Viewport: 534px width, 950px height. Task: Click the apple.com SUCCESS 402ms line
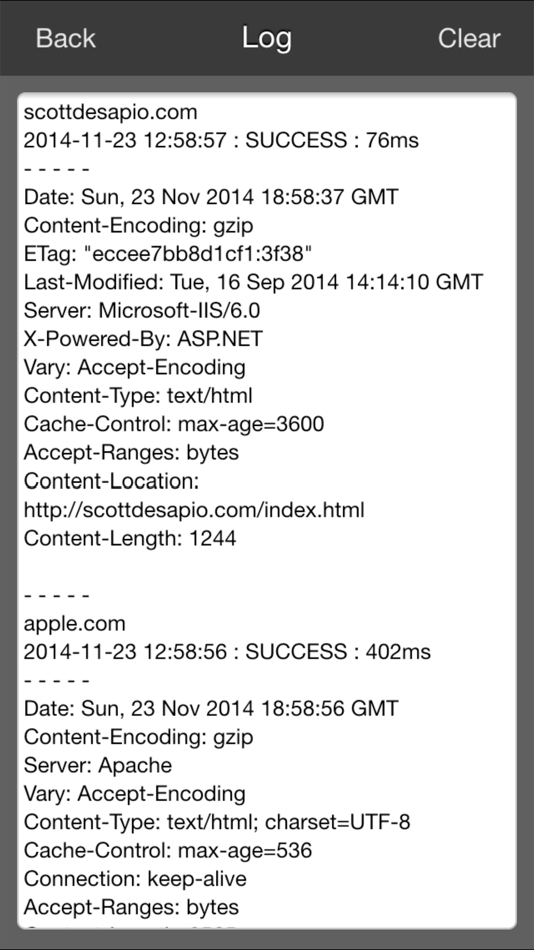[227, 652]
